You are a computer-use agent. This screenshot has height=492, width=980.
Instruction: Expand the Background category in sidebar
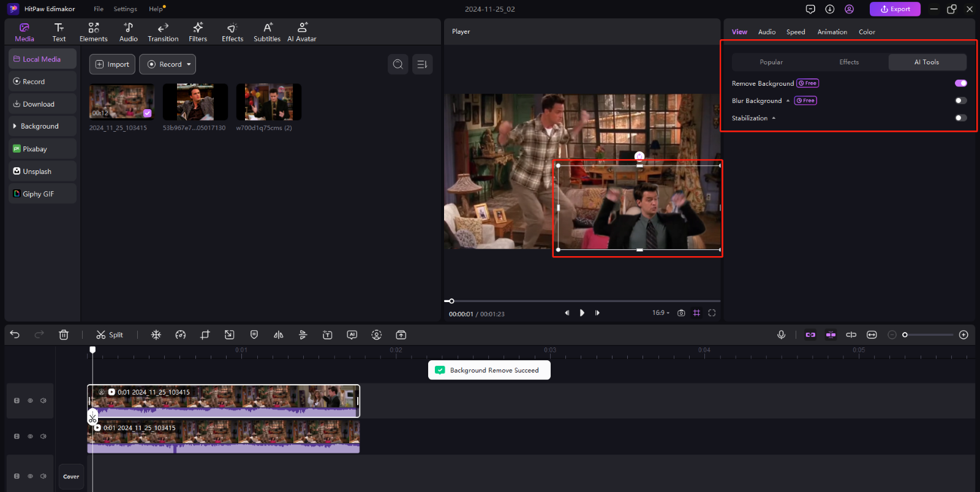(x=42, y=126)
